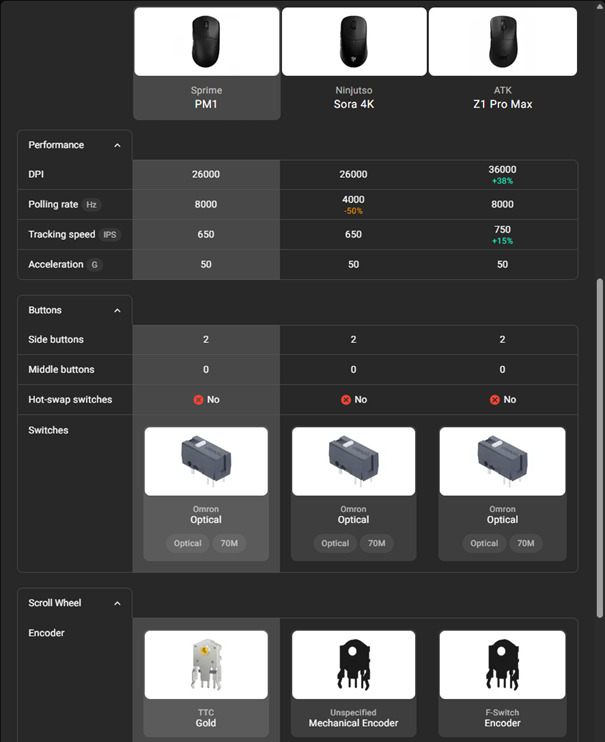Click the red No icon under Z1 Pro Max
The height and width of the screenshot is (742, 605).
point(495,400)
